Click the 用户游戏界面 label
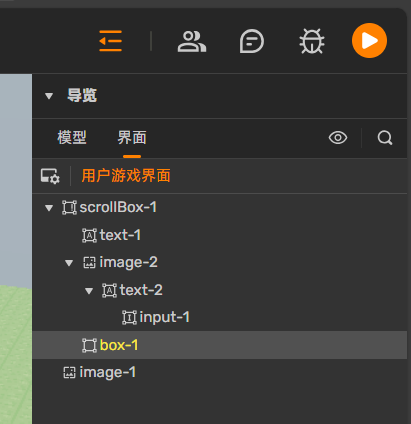 pos(126,176)
